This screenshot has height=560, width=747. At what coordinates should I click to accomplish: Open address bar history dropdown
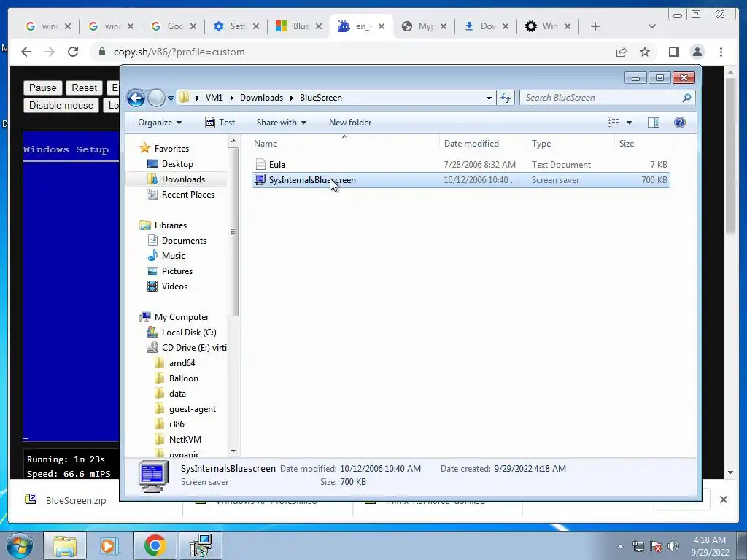click(489, 98)
